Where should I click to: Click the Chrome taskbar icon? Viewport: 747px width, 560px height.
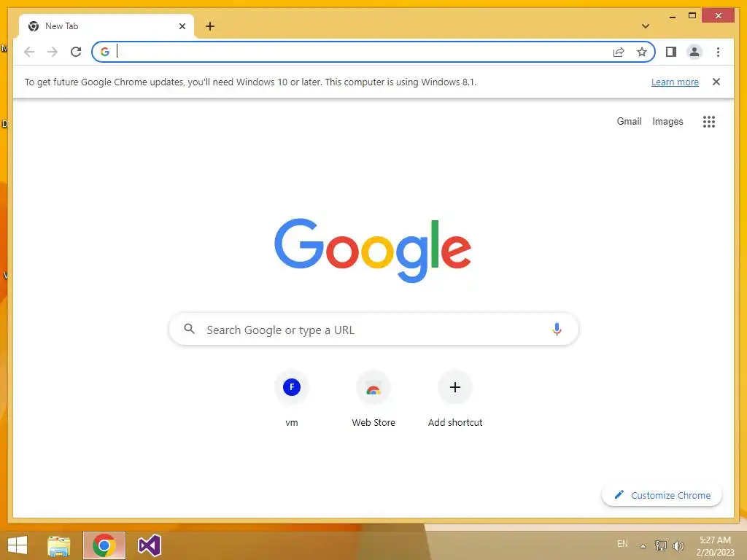(x=104, y=545)
